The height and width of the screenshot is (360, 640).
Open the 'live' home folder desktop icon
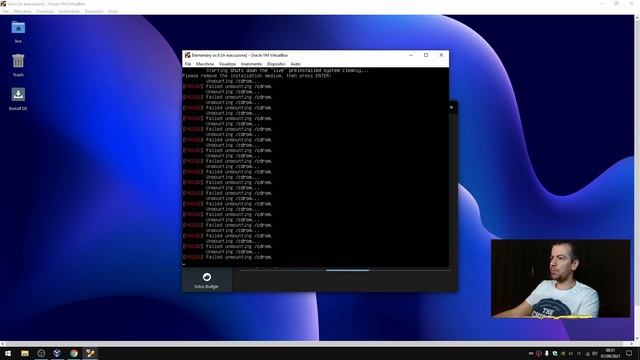coord(18,31)
